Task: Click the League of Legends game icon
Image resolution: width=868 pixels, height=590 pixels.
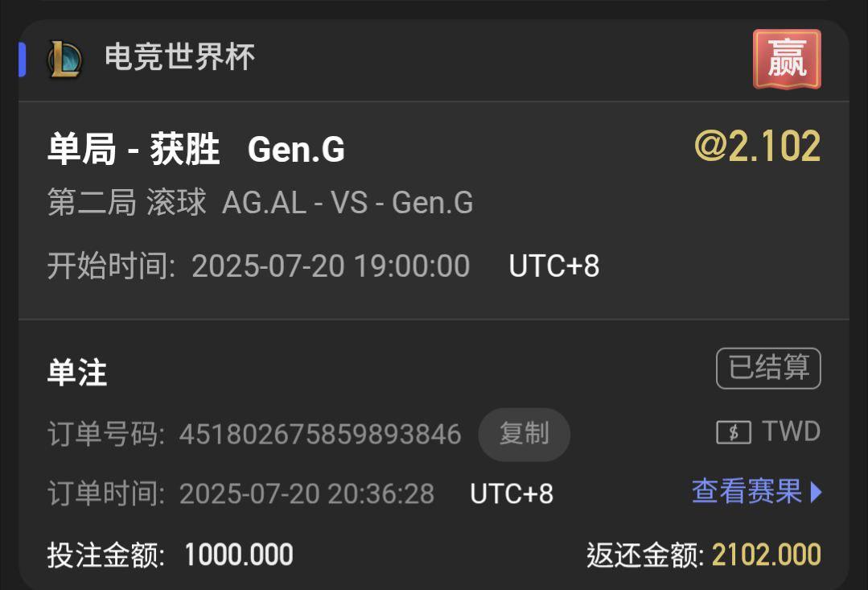Action: 65,59
